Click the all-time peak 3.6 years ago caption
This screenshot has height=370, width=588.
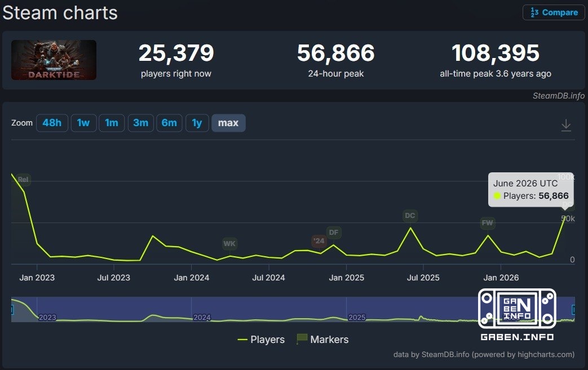tap(496, 74)
